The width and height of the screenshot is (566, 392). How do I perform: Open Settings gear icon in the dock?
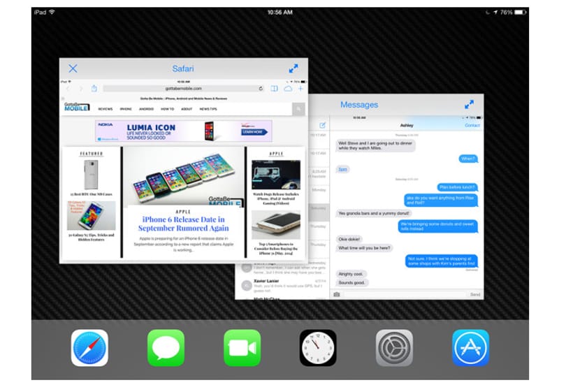pos(394,347)
